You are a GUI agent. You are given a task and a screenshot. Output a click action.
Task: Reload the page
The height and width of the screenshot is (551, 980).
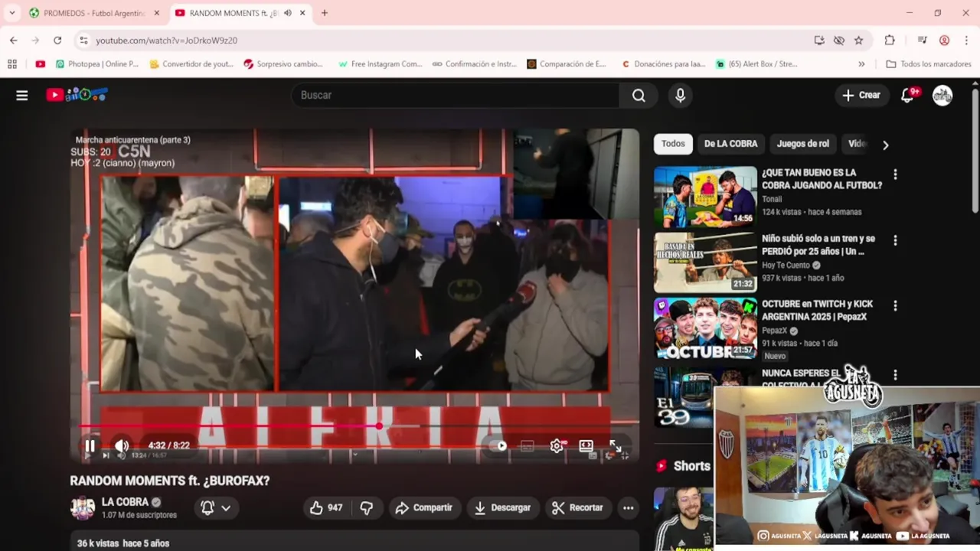(x=57, y=41)
